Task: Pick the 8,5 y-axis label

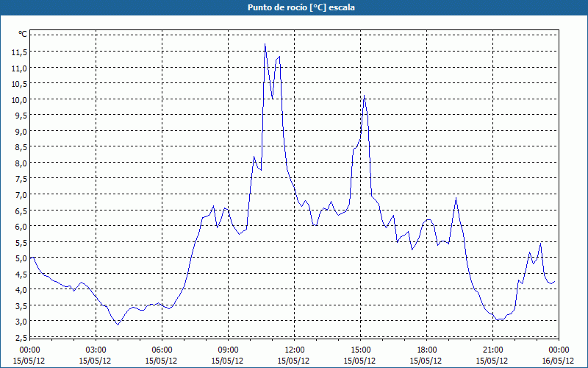Action: click(21, 147)
